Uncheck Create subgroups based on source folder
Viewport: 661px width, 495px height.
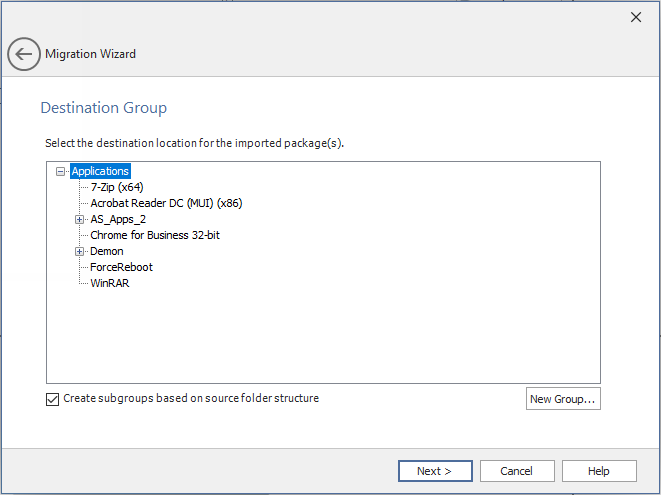53,399
